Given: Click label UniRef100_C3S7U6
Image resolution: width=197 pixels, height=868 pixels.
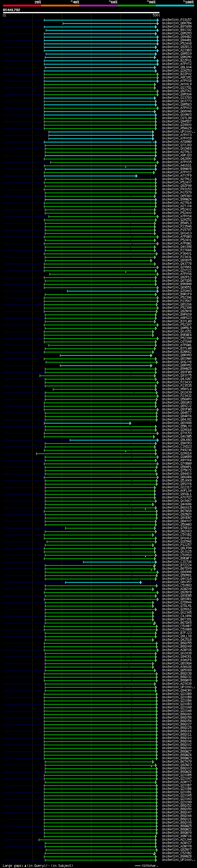Looking at the screenshot, I should click(177, 562).
